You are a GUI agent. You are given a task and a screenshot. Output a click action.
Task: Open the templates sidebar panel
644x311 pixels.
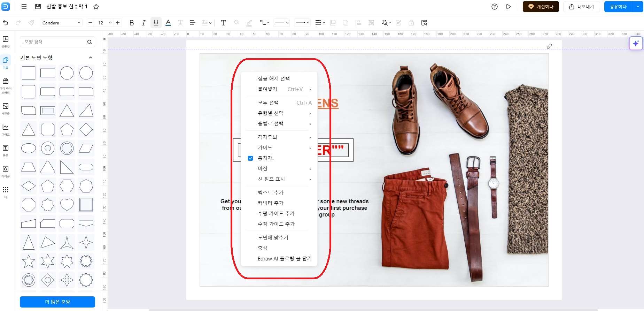[x=6, y=41]
